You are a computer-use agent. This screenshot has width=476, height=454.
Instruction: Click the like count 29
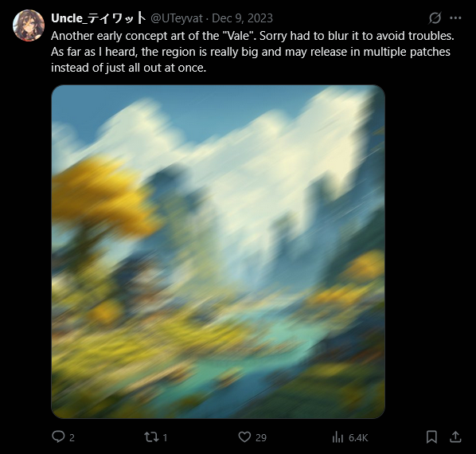[261, 437]
